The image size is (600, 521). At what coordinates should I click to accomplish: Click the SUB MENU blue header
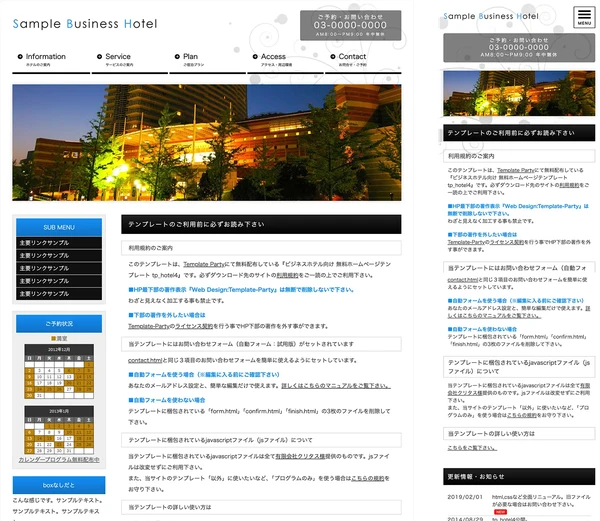[x=59, y=227]
